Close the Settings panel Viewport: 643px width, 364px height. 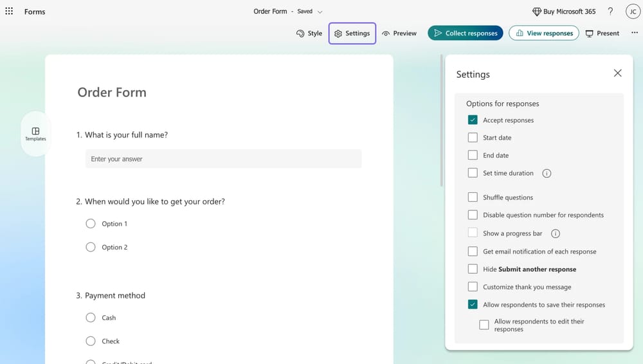pos(617,73)
